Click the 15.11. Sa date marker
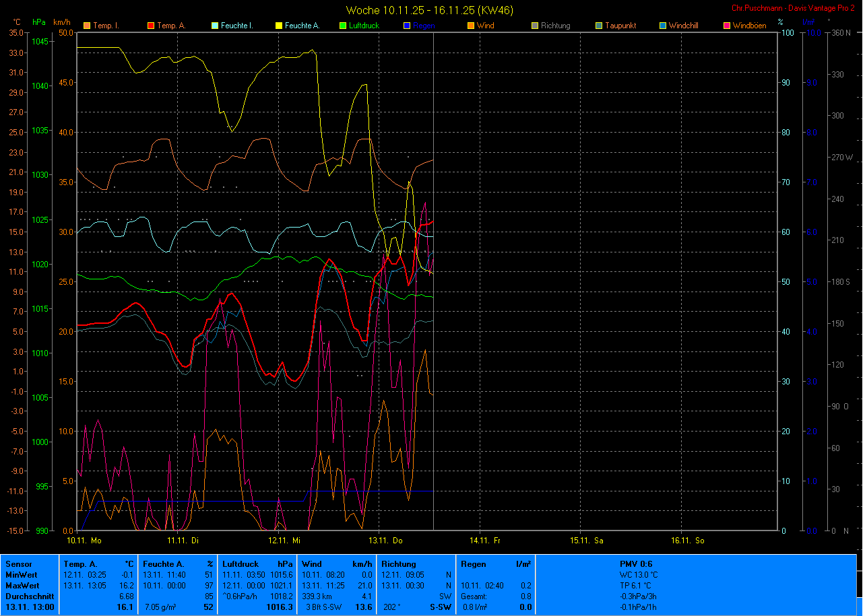Viewport: 865px width, 616px height. (586, 540)
